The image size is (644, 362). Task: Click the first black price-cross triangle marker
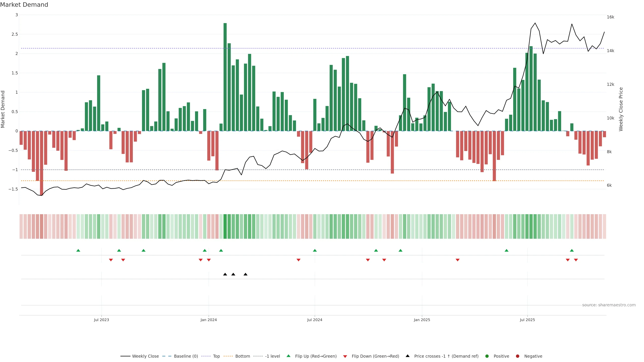click(x=225, y=274)
